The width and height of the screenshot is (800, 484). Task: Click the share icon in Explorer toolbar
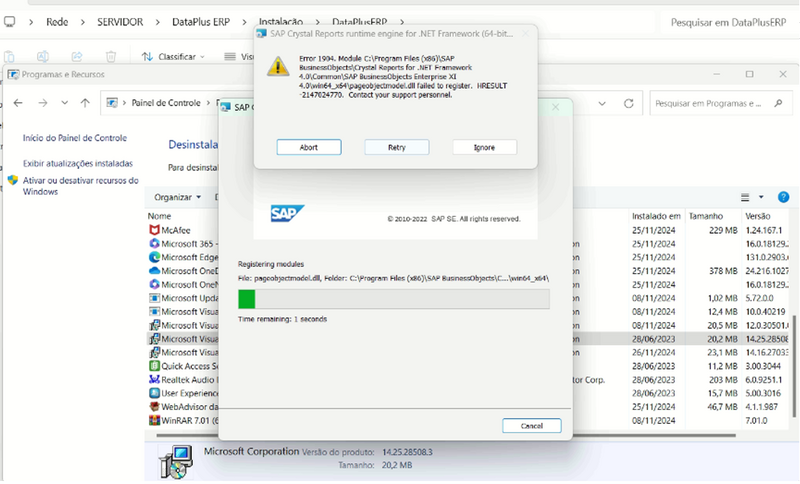pos(77,57)
